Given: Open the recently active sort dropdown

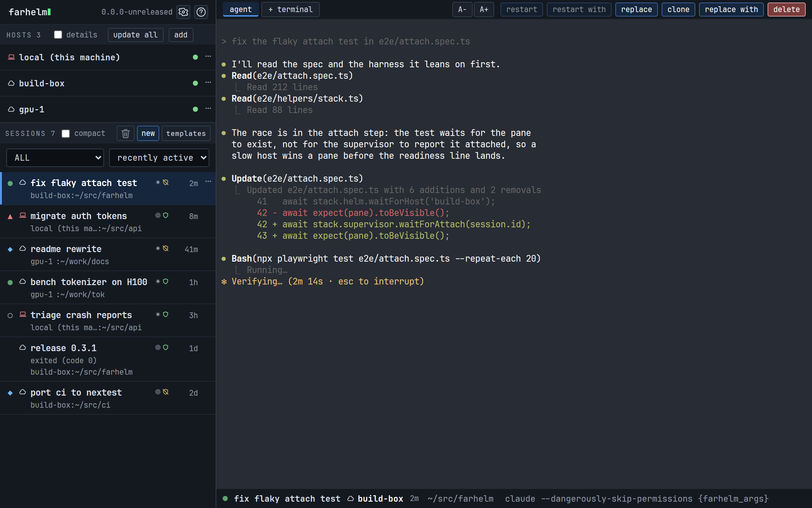Looking at the screenshot, I should pyautogui.click(x=159, y=157).
